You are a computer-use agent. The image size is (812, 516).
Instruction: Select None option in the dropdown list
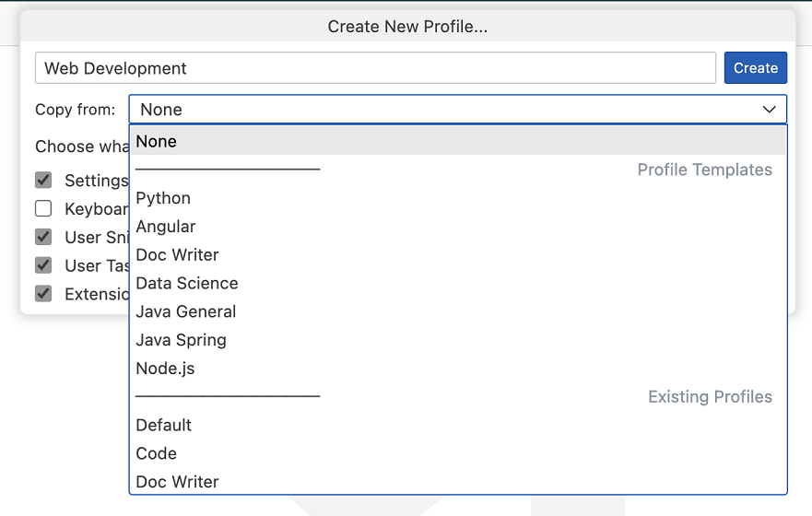[x=157, y=141]
